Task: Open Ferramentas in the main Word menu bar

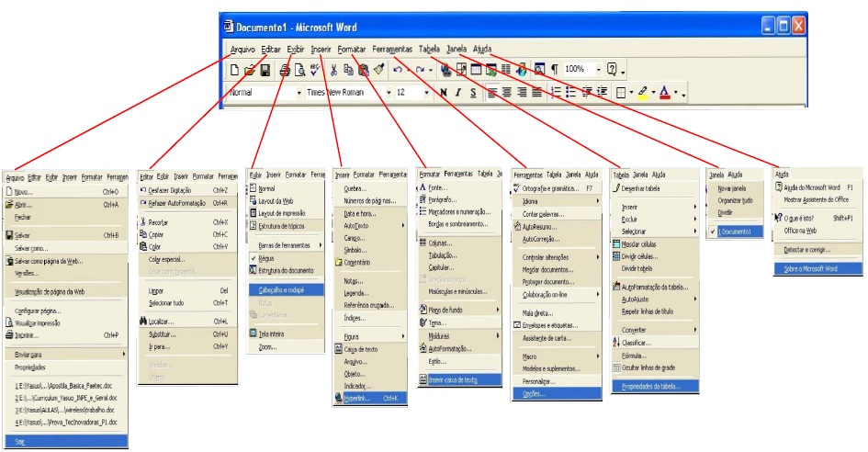Action: pos(392,50)
